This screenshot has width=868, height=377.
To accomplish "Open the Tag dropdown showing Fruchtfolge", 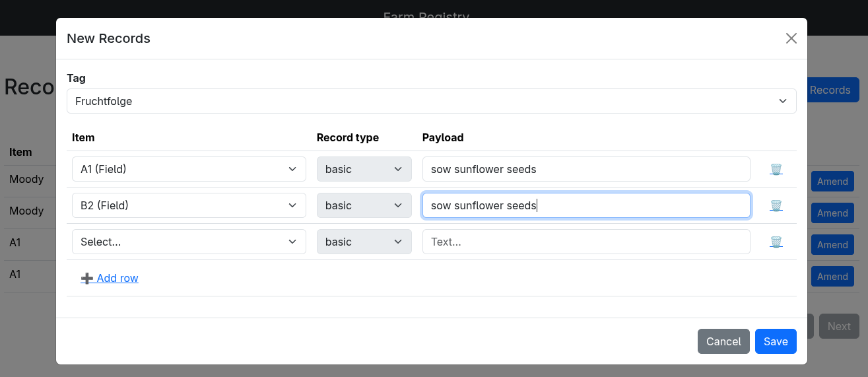I will 432,101.
